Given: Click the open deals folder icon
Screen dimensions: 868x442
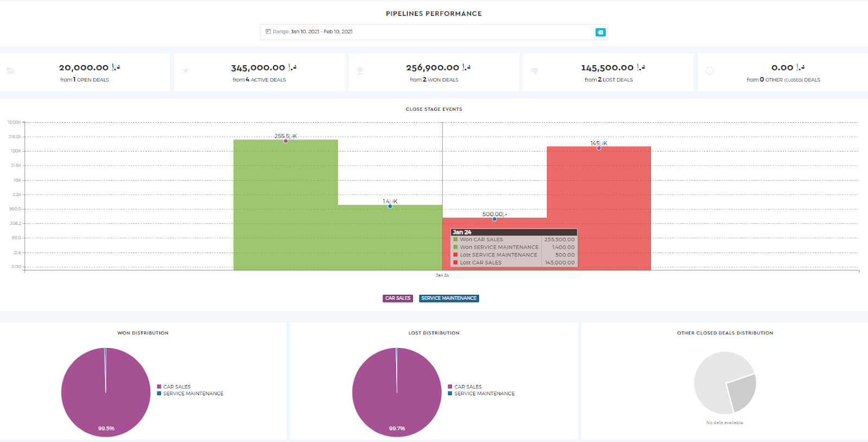Looking at the screenshot, I should (x=10, y=71).
